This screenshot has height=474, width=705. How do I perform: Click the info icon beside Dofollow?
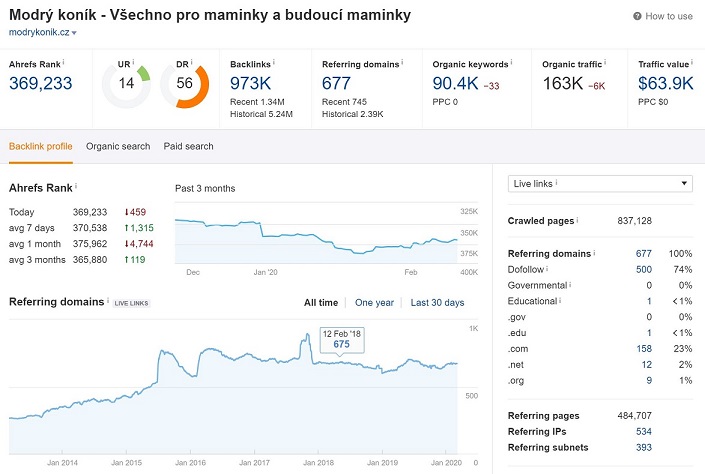tap(547, 268)
